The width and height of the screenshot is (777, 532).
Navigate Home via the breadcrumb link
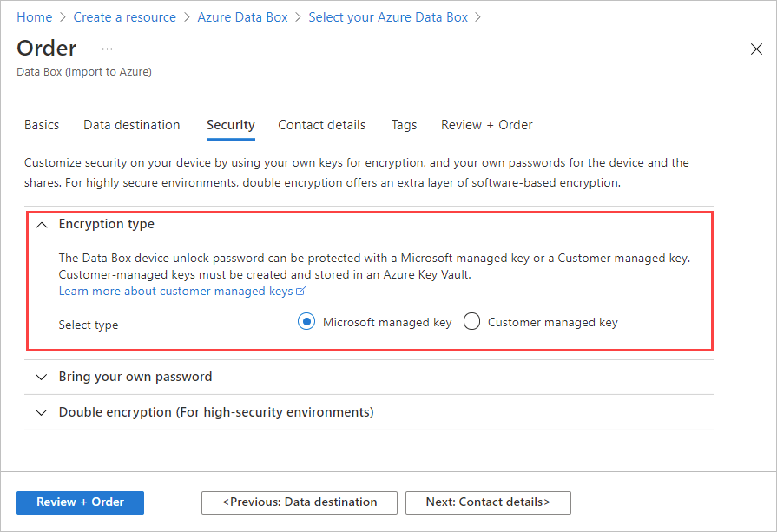click(34, 16)
